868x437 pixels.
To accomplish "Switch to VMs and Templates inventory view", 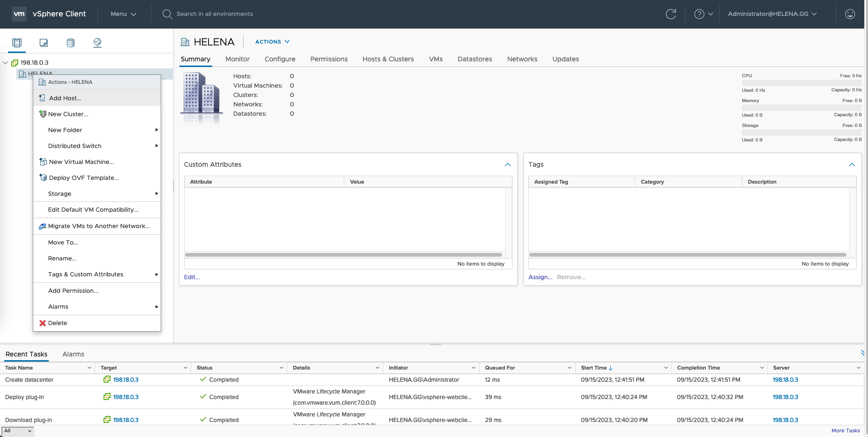I will 44,43.
